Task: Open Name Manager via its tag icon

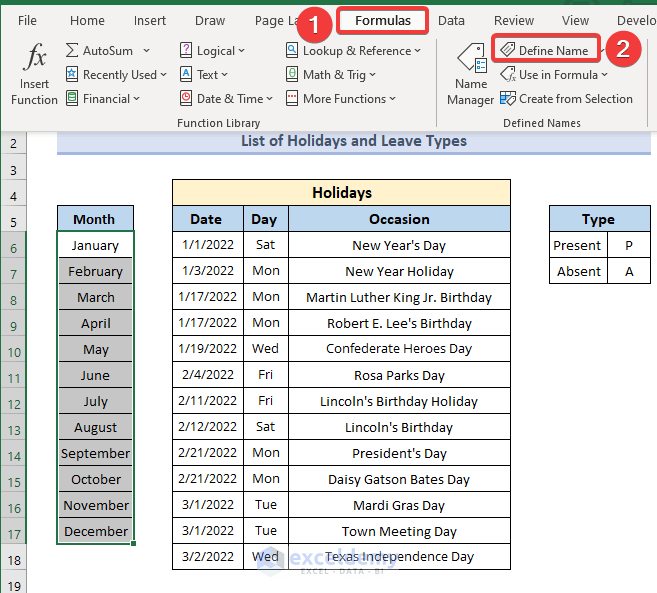Action: 471,58
